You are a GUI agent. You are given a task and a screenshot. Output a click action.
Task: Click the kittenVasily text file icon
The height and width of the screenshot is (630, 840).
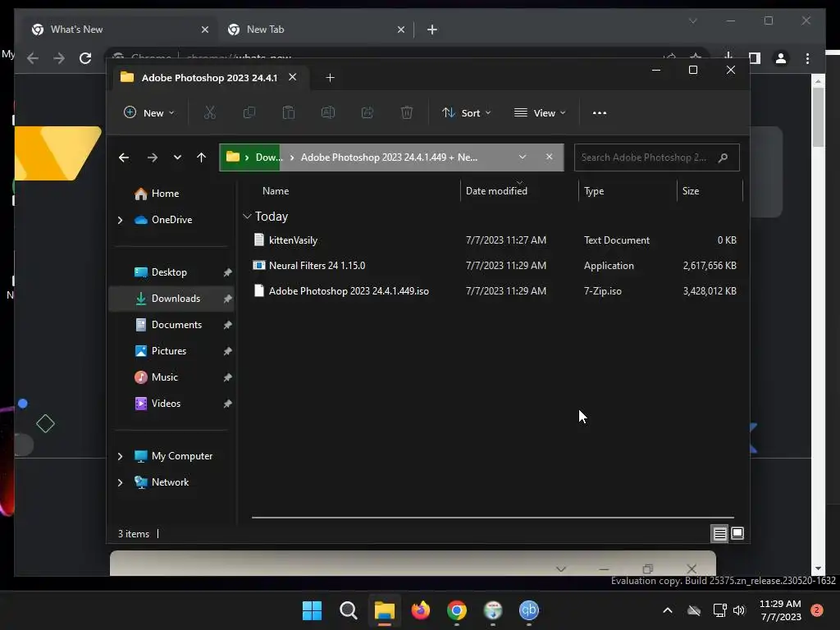[258, 240]
